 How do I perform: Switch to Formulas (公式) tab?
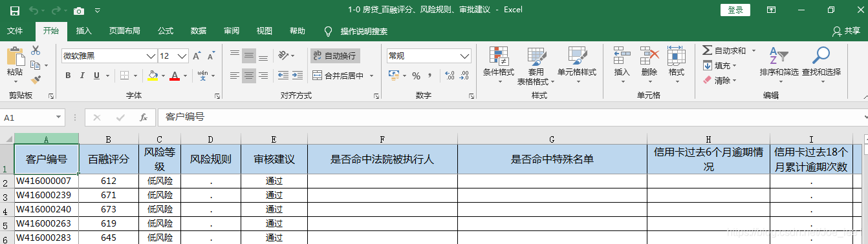pyautogui.click(x=166, y=30)
